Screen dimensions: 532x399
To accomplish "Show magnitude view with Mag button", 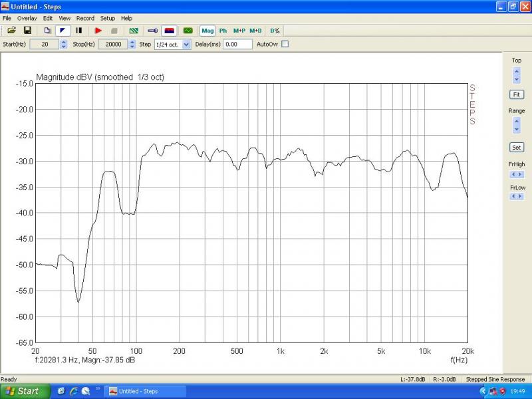I will (x=207, y=31).
